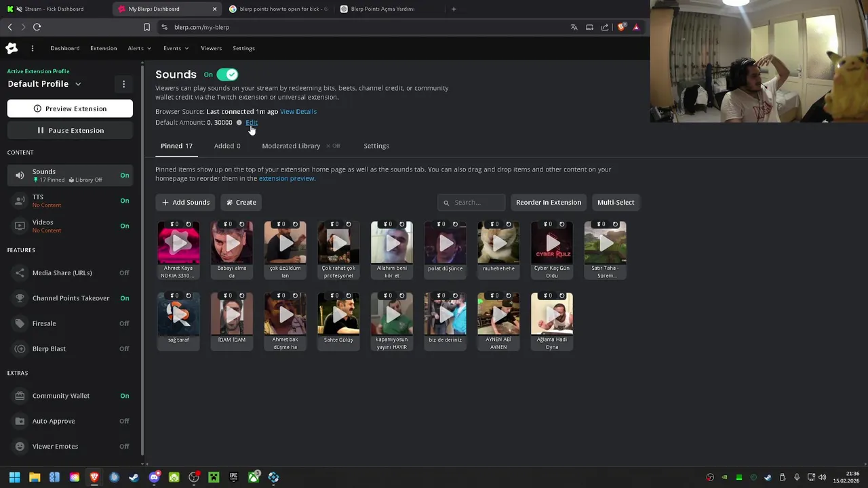This screenshot has height=488, width=868.
Task: Click the Media Share icon in sidebar
Action: (20, 273)
